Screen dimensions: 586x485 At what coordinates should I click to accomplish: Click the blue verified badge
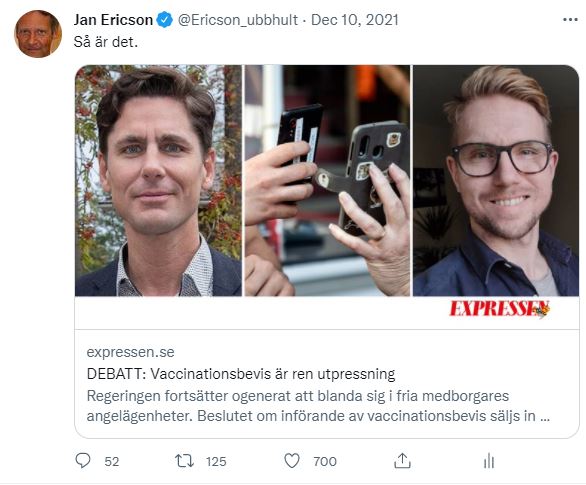tap(164, 19)
